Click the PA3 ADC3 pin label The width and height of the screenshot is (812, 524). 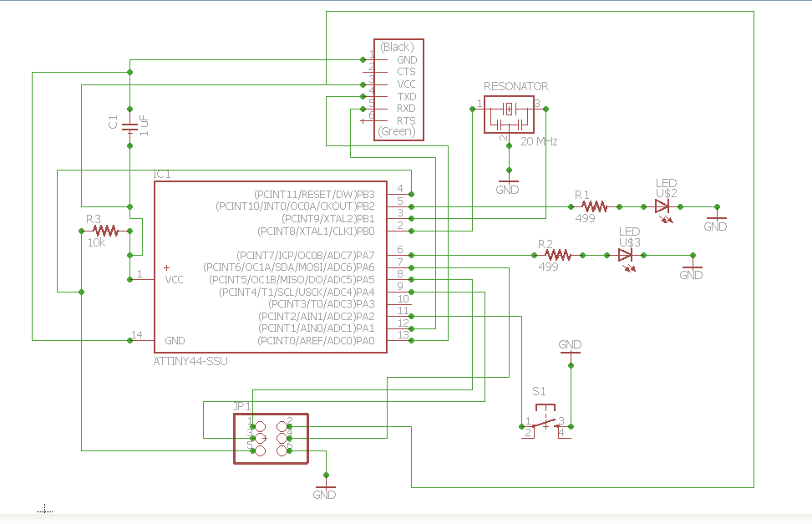(321, 303)
